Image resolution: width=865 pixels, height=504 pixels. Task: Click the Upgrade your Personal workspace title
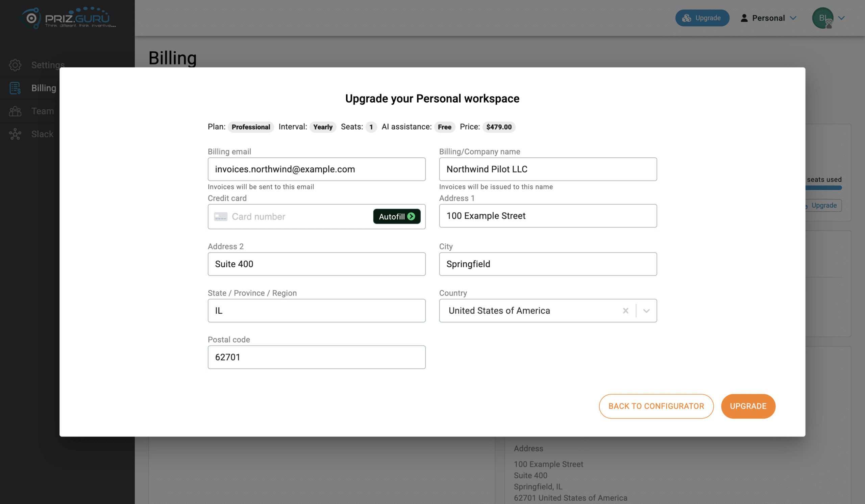point(432,98)
